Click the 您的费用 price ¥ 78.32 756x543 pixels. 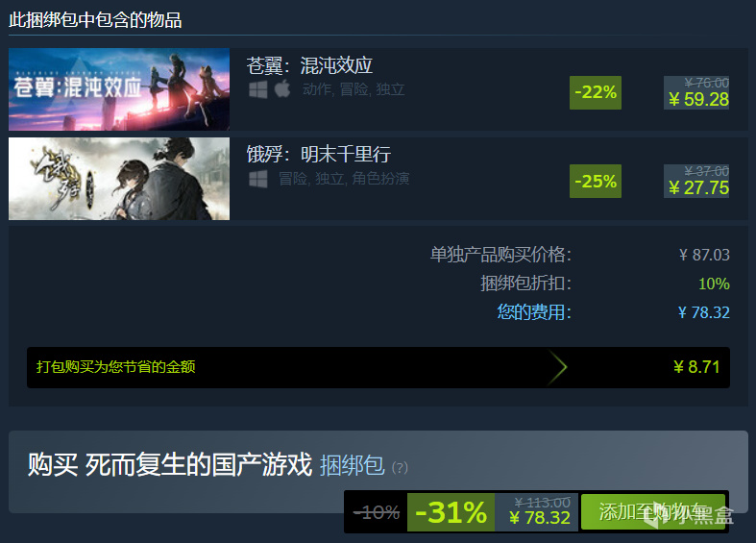click(x=704, y=312)
